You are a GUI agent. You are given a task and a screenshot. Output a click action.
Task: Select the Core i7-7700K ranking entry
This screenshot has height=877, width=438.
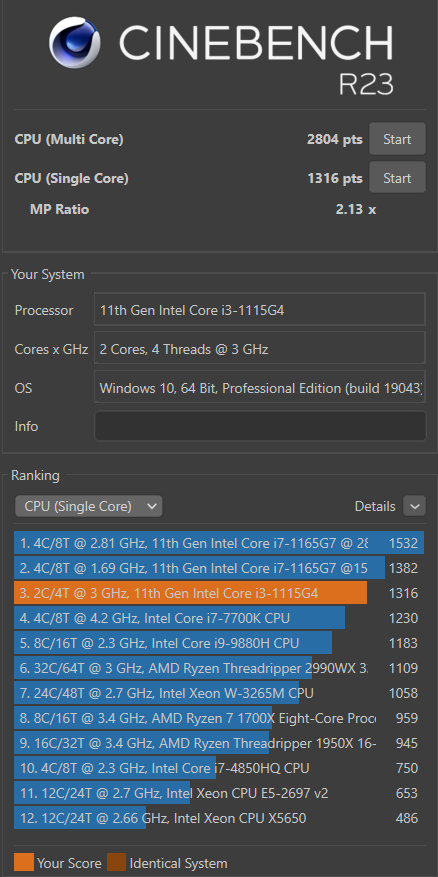coord(219,618)
